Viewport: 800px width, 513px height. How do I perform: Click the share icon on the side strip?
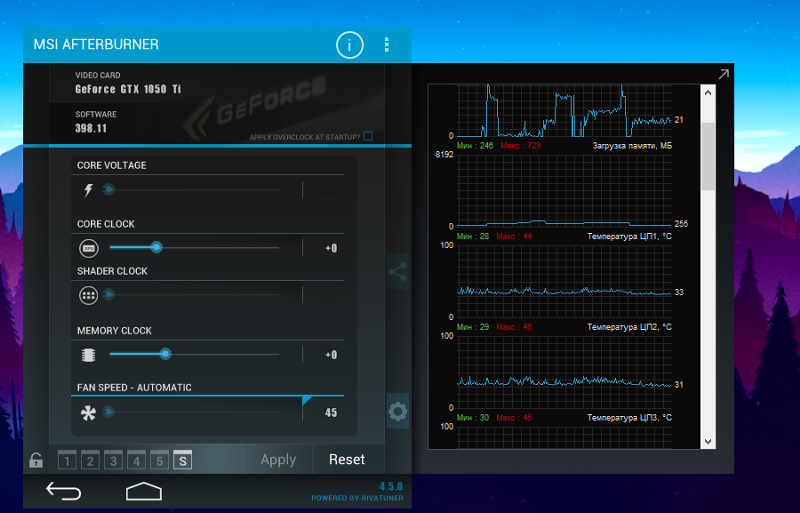point(397,272)
